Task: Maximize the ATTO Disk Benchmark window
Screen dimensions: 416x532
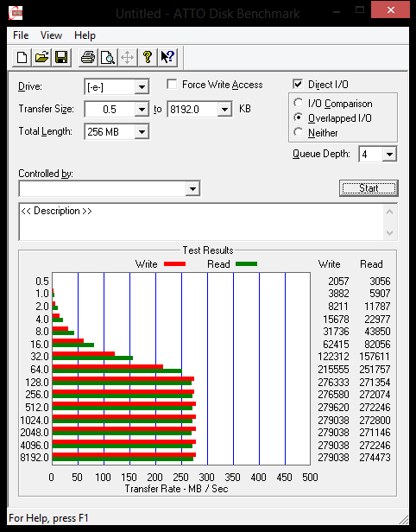Action: pyautogui.click(x=360, y=10)
